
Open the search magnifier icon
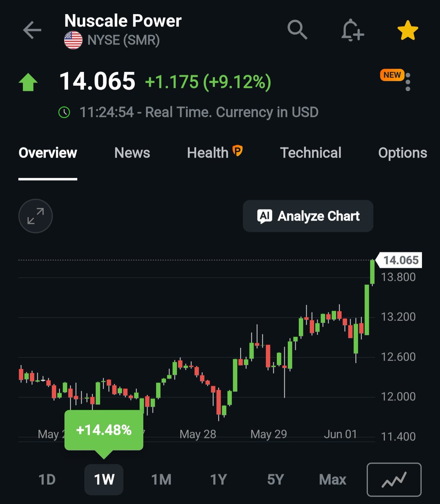click(x=298, y=30)
